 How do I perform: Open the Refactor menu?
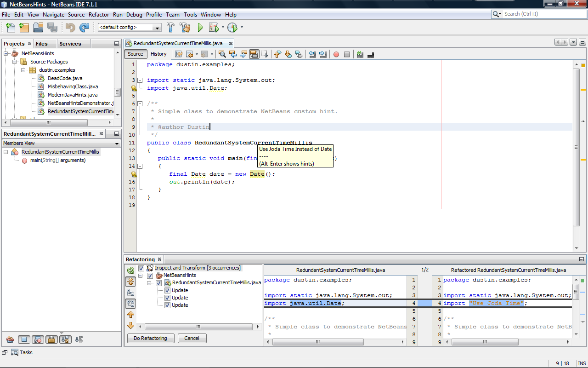99,15
